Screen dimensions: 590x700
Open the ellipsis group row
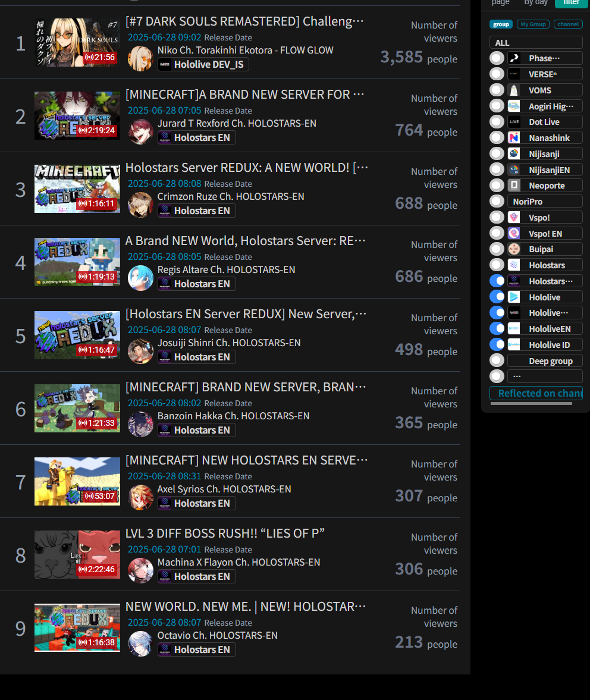click(544, 376)
